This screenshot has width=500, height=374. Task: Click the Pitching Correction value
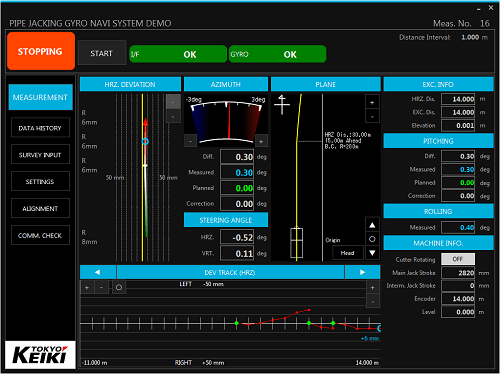point(458,196)
